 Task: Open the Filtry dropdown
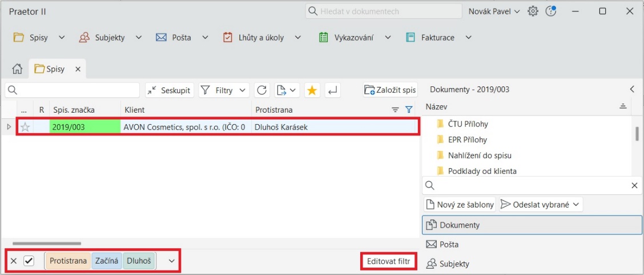(224, 90)
